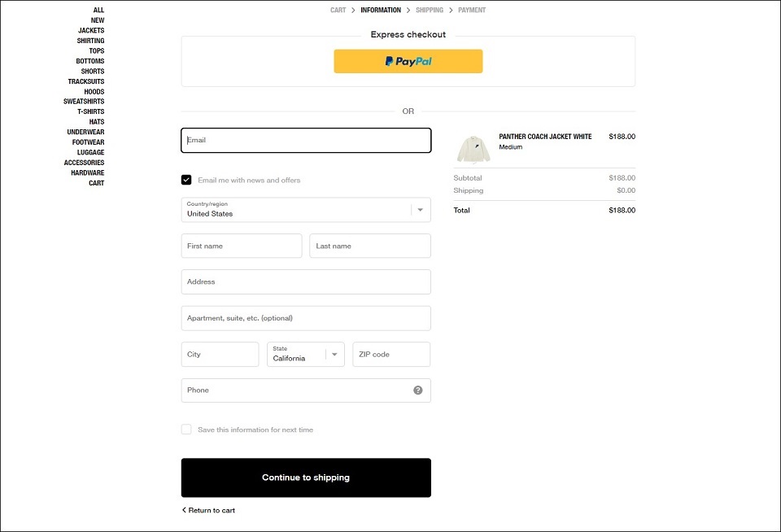781x532 pixels.
Task: Select the Address input field
Action: 306,282
